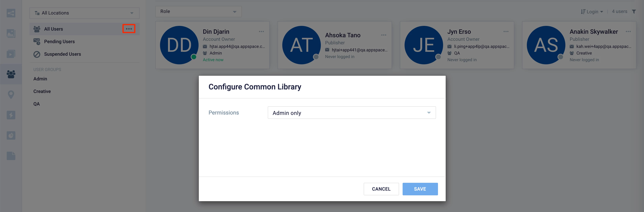
Task: Click the CANCEL button
Action: pos(381,189)
